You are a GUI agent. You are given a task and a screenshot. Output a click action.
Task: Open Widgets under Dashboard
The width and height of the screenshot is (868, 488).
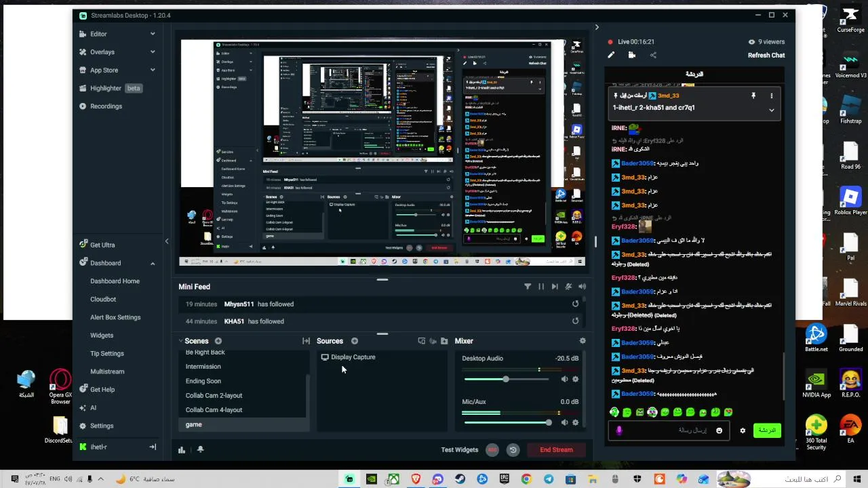[x=102, y=335]
